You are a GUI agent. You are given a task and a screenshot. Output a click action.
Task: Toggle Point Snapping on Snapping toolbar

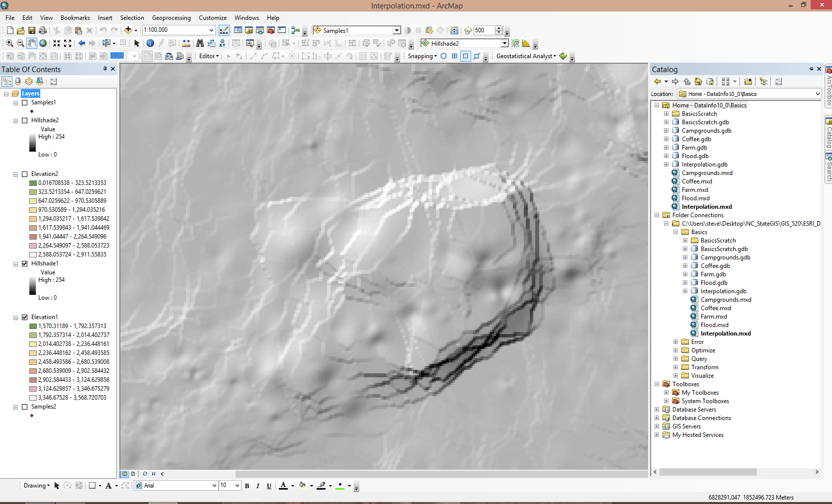tap(443, 56)
